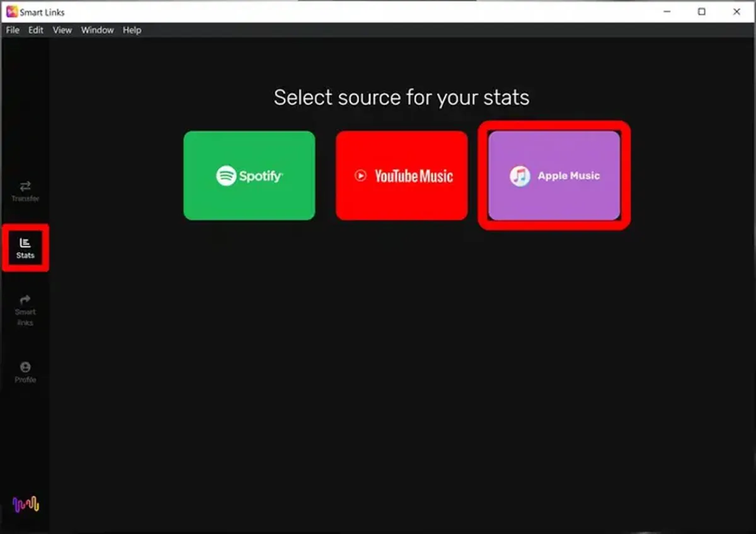Open the View menu

pos(62,30)
